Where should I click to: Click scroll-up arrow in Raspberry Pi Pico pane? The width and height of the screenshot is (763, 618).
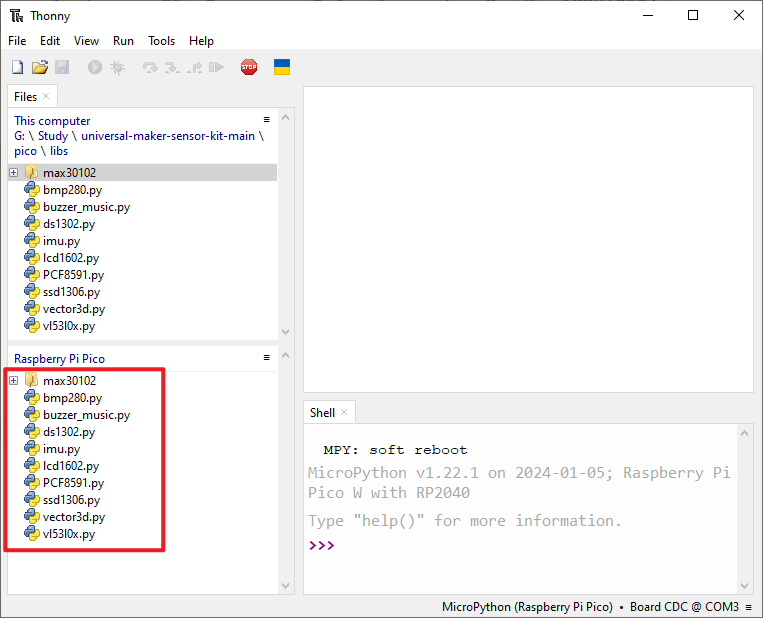(x=286, y=355)
